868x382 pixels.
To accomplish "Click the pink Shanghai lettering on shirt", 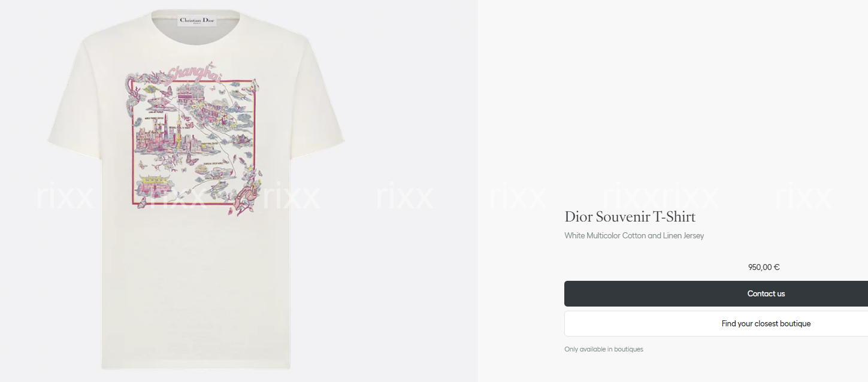I will [194, 74].
